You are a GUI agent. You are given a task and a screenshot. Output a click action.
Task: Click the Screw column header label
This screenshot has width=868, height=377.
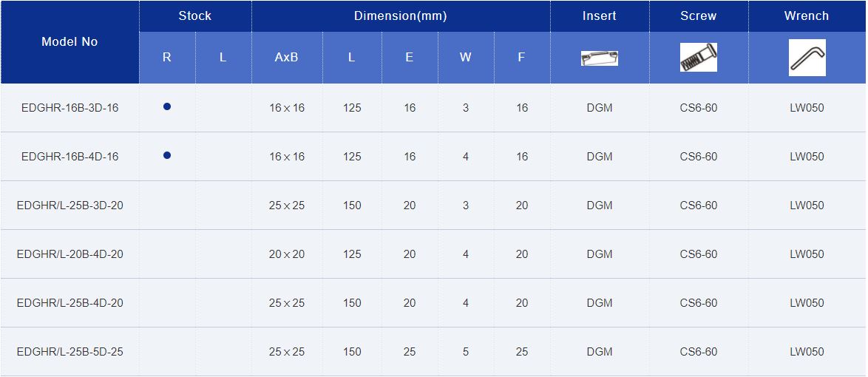699,16
